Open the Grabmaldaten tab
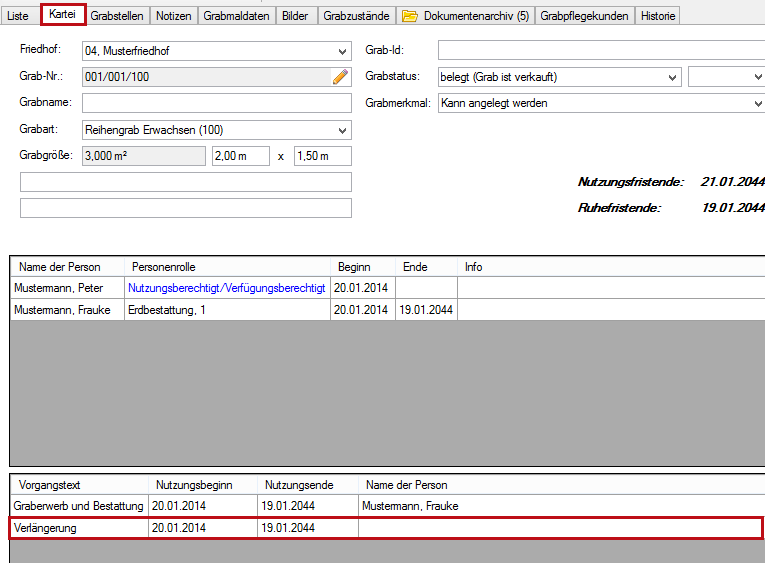This screenshot has width=765, height=563. [236, 16]
